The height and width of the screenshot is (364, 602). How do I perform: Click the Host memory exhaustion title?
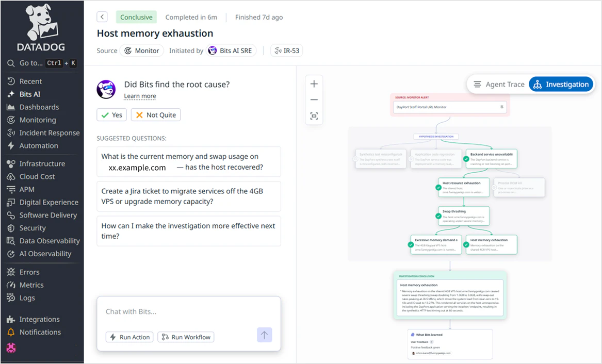(155, 34)
